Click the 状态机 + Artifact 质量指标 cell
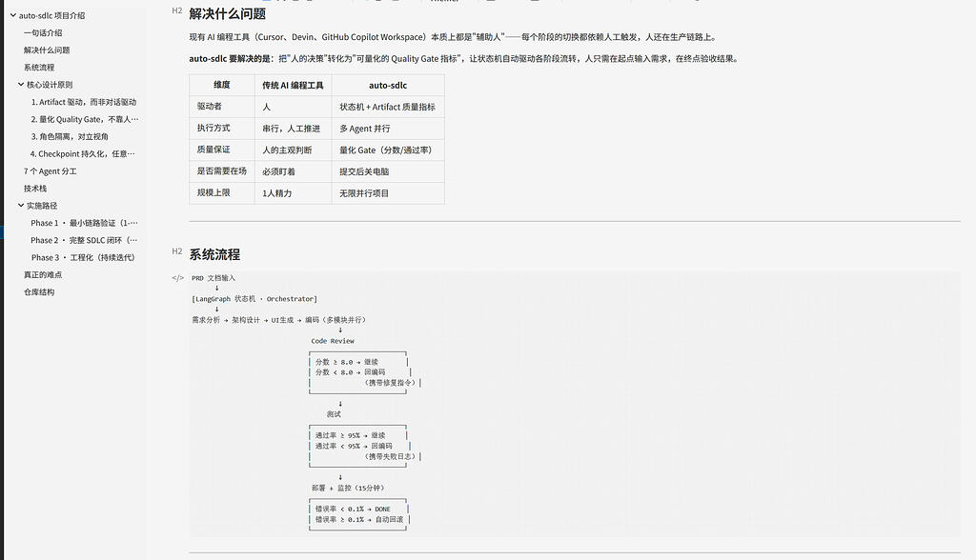This screenshot has height=560, width=976. coord(388,107)
